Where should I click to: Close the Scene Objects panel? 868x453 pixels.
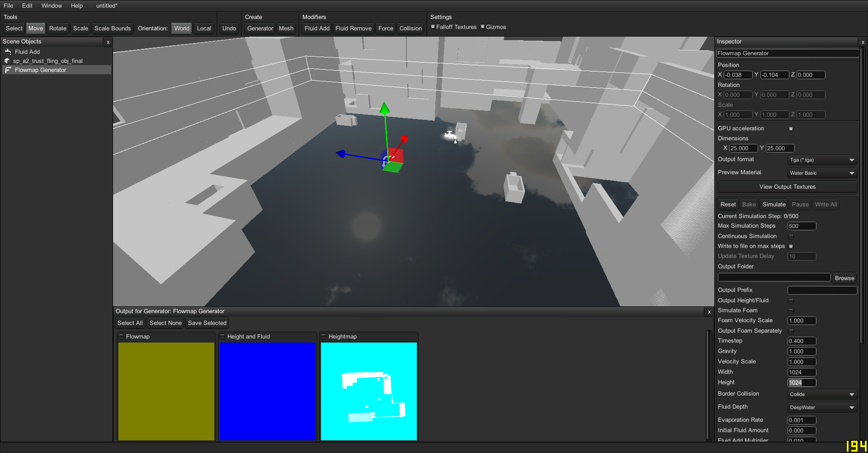[108, 42]
